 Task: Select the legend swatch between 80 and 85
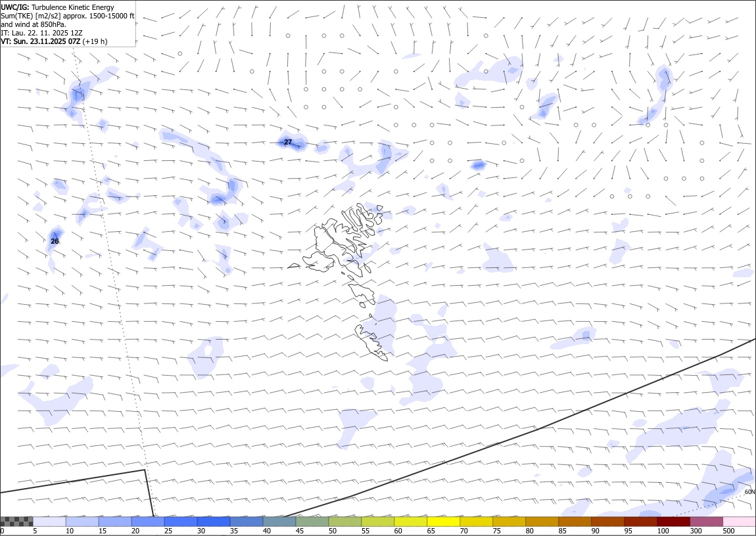[542, 522]
